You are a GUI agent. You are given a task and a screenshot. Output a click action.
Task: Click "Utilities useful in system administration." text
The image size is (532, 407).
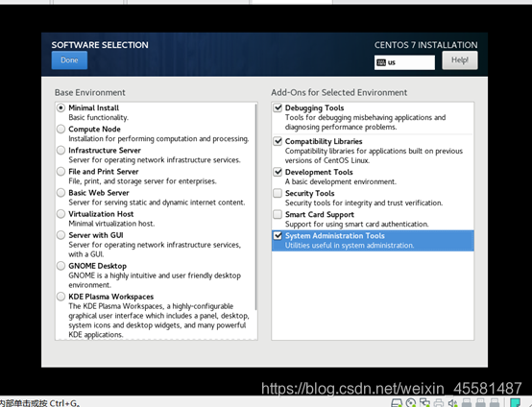click(x=350, y=246)
